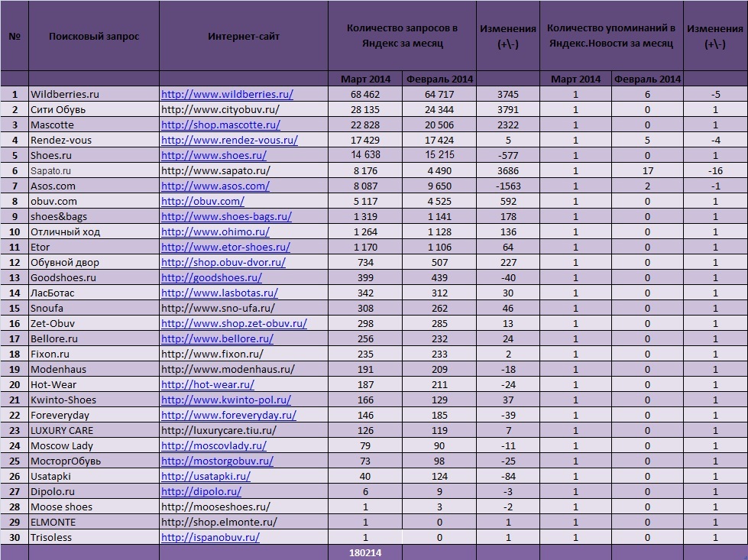748x560 pixels.
Task: Open the ispanobuv.ru link
Action: click(210, 536)
